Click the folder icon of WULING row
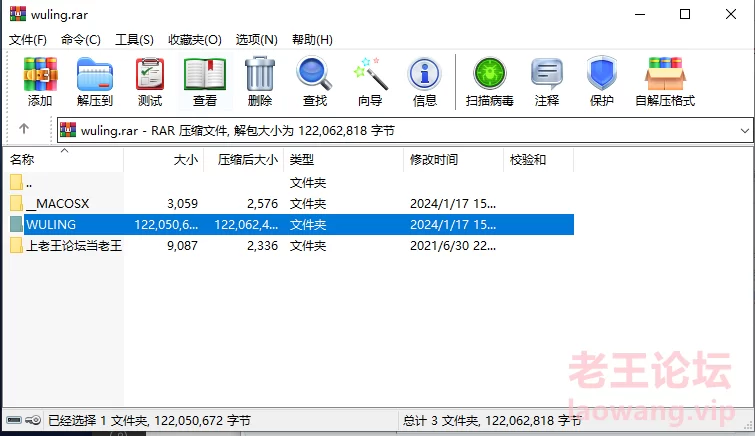The height and width of the screenshot is (436, 755). [16, 225]
